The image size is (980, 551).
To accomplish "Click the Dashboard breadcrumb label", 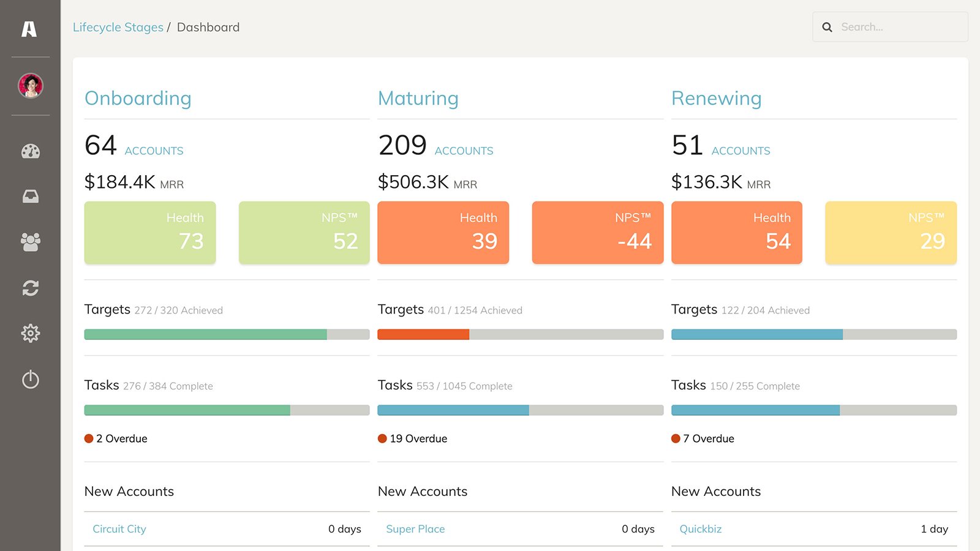I will coord(208,27).
